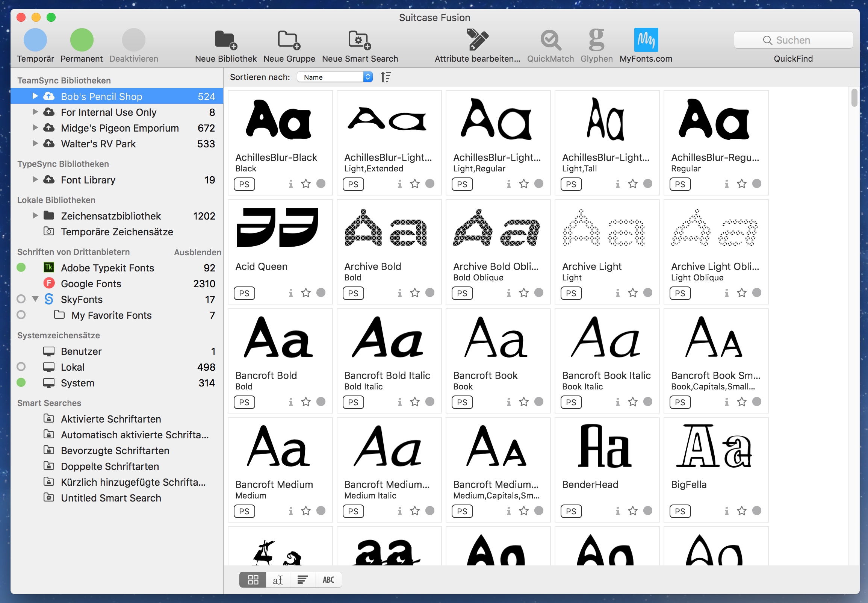This screenshot has height=603, width=868.
Task: Open Bevorzugte Schriftarten smart search
Action: 116,450
